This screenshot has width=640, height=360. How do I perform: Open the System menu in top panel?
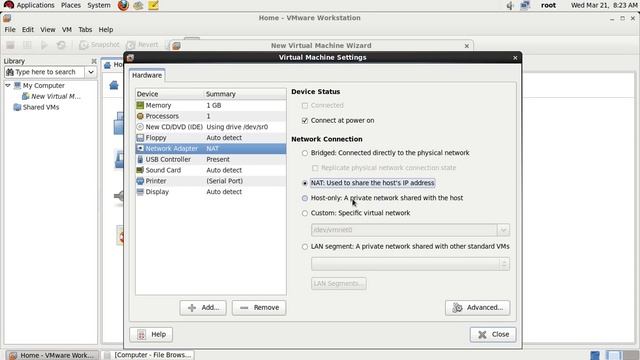coord(99,5)
